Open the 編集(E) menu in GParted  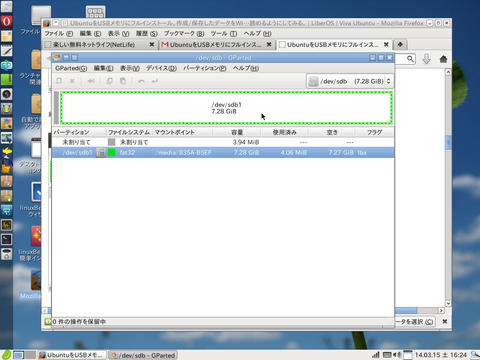(x=103, y=68)
